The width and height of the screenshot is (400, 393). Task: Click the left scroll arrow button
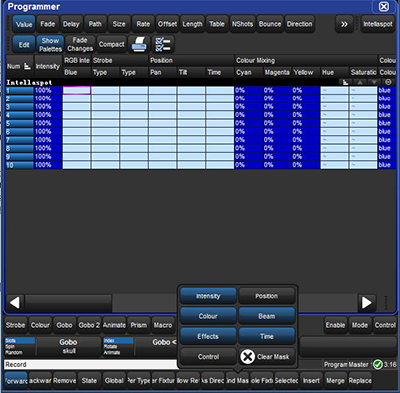pyautogui.click(x=15, y=303)
